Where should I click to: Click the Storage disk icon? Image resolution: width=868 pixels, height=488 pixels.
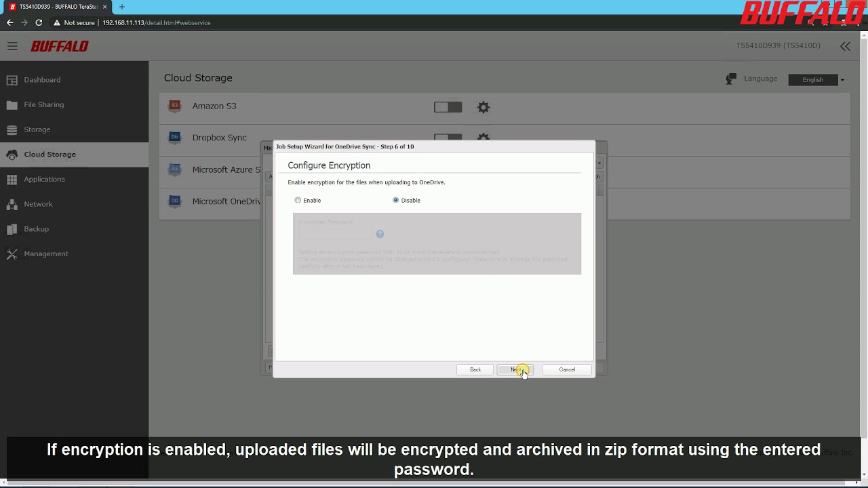pos(12,129)
